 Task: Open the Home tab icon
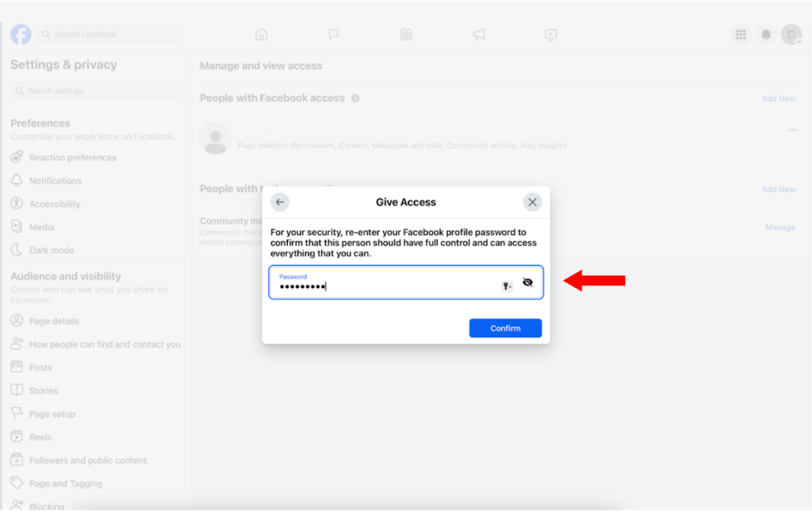pos(262,35)
